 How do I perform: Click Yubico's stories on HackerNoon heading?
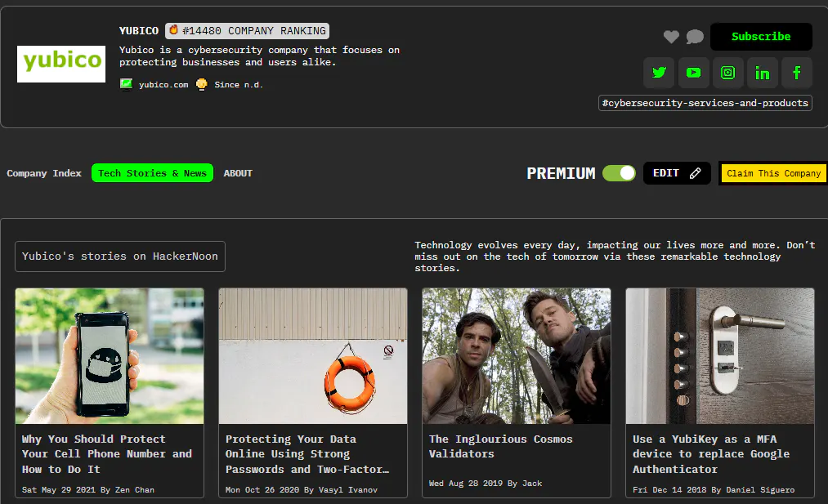tap(120, 256)
